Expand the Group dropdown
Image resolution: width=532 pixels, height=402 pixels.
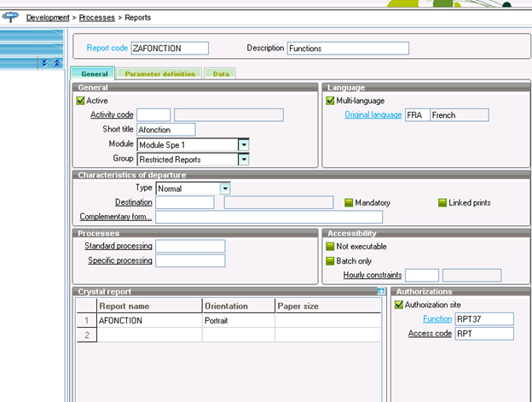coord(243,159)
